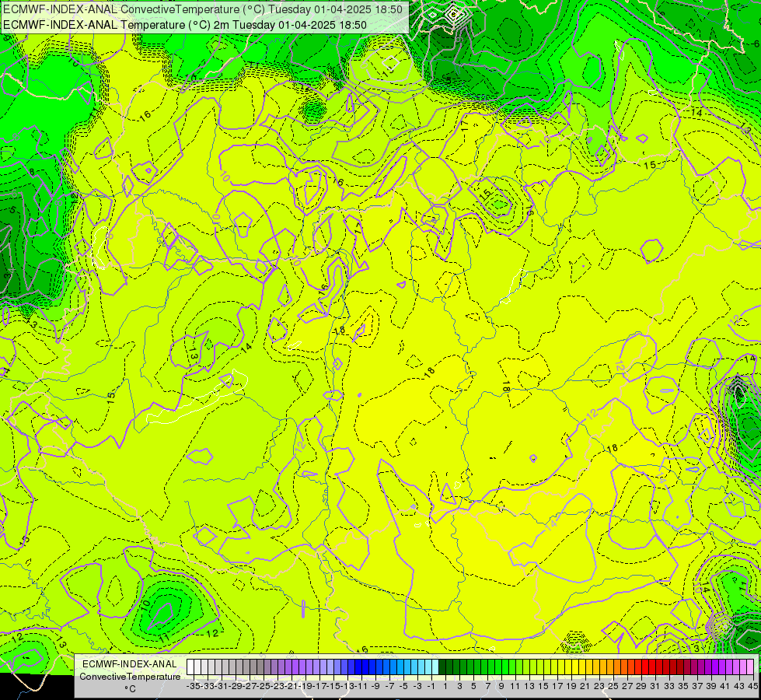Click the '-17' legend scale value

point(319,686)
